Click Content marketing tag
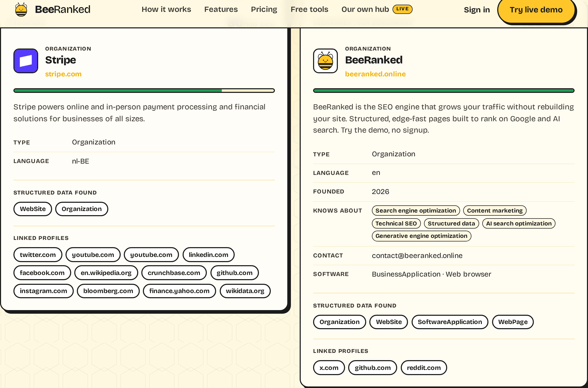 495,211
